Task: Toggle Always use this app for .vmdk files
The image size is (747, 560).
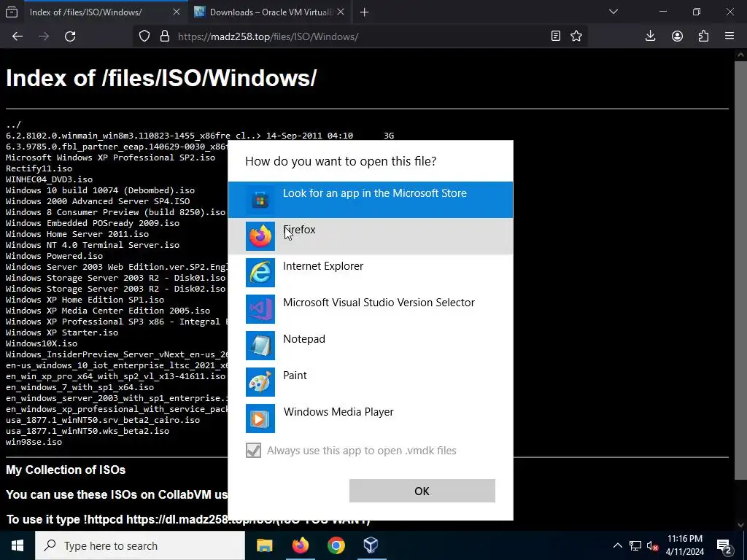Action: click(x=253, y=450)
